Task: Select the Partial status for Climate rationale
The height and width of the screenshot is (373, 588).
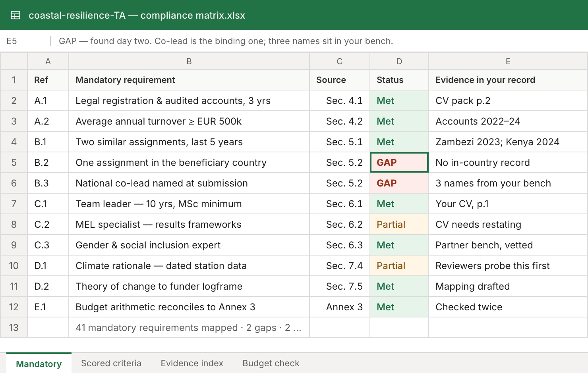Action: 399,265
